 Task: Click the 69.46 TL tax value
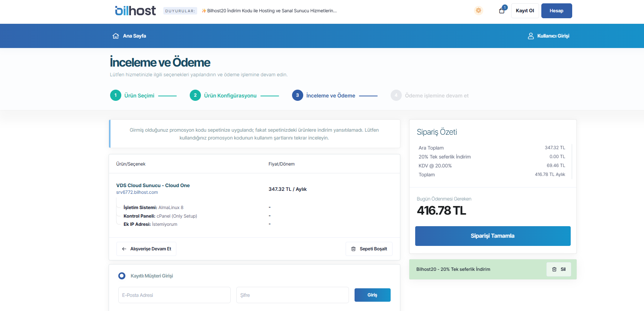click(x=556, y=166)
